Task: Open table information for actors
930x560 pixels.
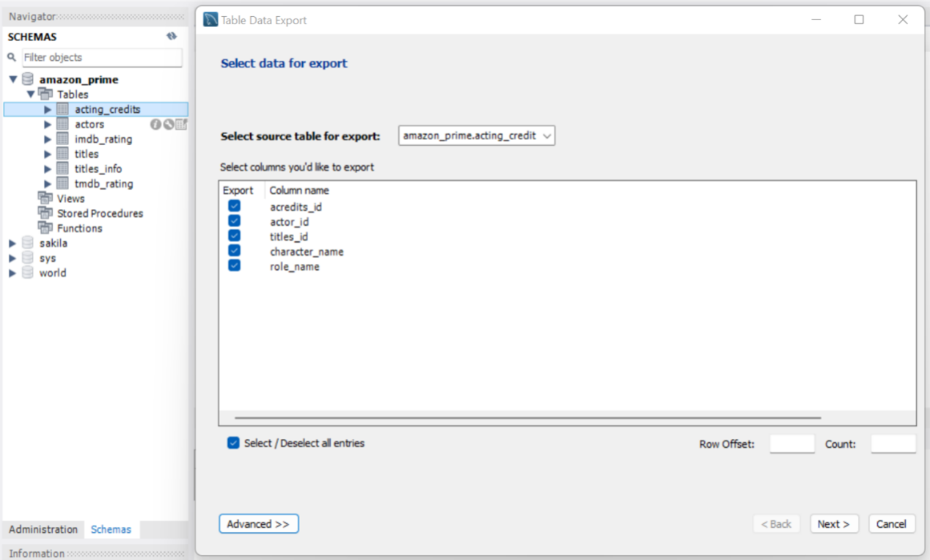Action: (155, 124)
